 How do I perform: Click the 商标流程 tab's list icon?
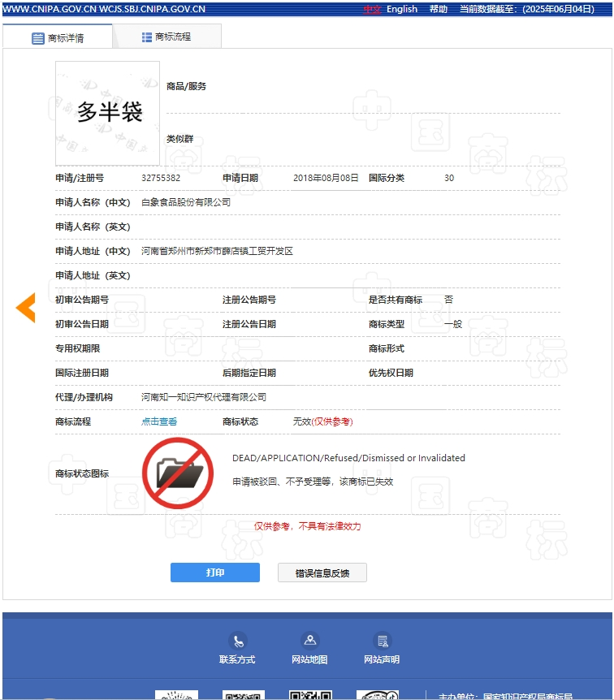click(147, 37)
